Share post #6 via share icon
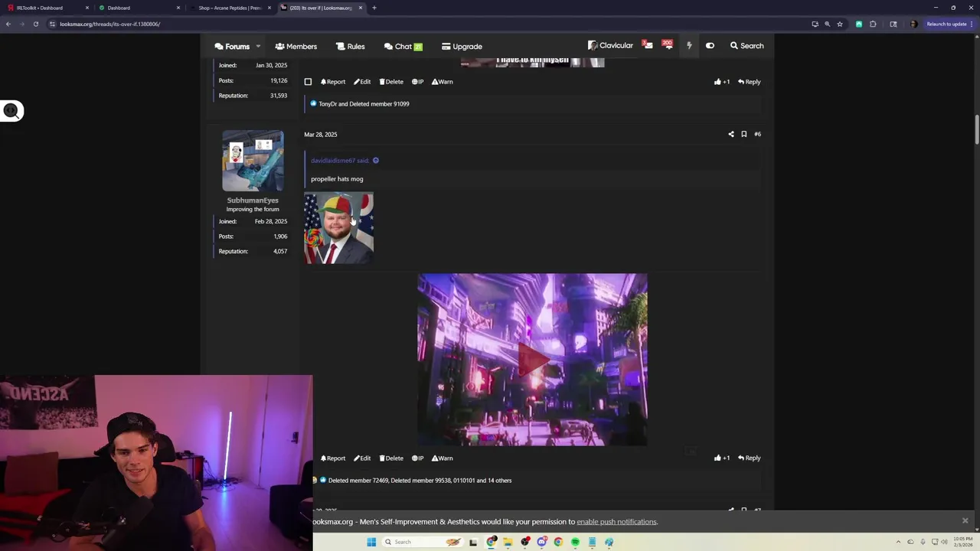Image resolution: width=980 pixels, height=551 pixels. [x=731, y=134]
